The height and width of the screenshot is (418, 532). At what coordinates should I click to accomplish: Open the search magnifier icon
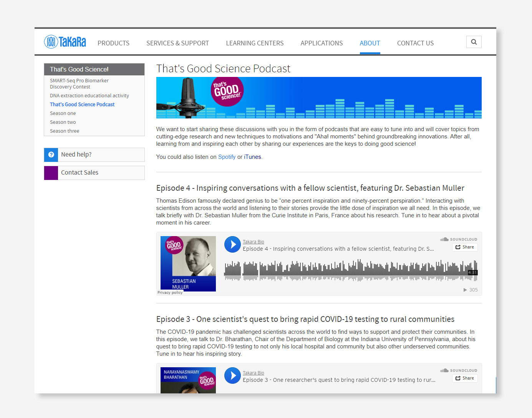(474, 42)
